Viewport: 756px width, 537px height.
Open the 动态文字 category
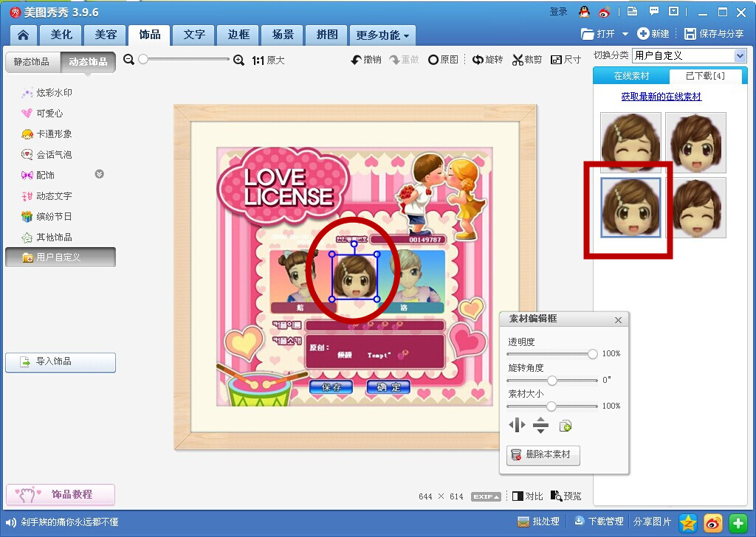[47, 196]
